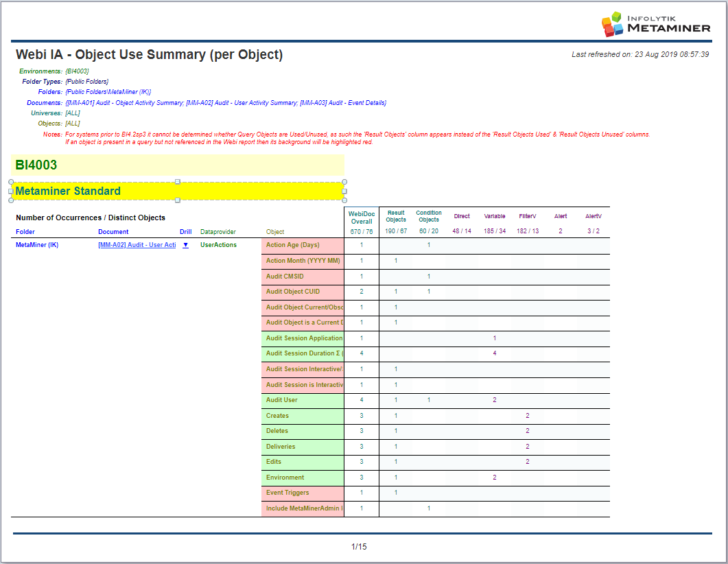The height and width of the screenshot is (564, 728).
Task: Click the Last refreshed on timestamp
Action: (640, 54)
